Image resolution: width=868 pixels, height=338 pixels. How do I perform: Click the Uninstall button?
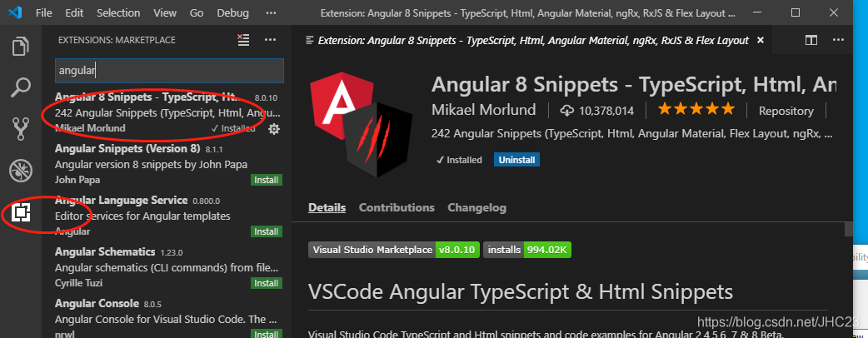[516, 160]
